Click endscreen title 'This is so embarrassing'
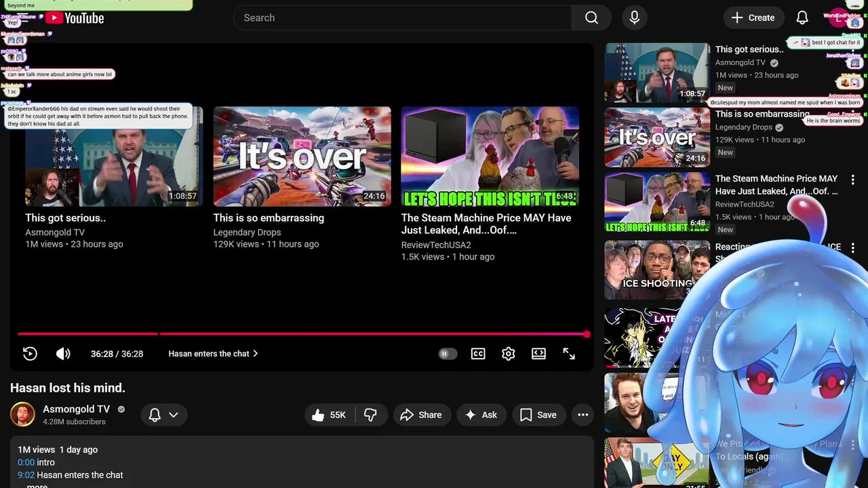868x488 pixels. pyautogui.click(x=269, y=218)
